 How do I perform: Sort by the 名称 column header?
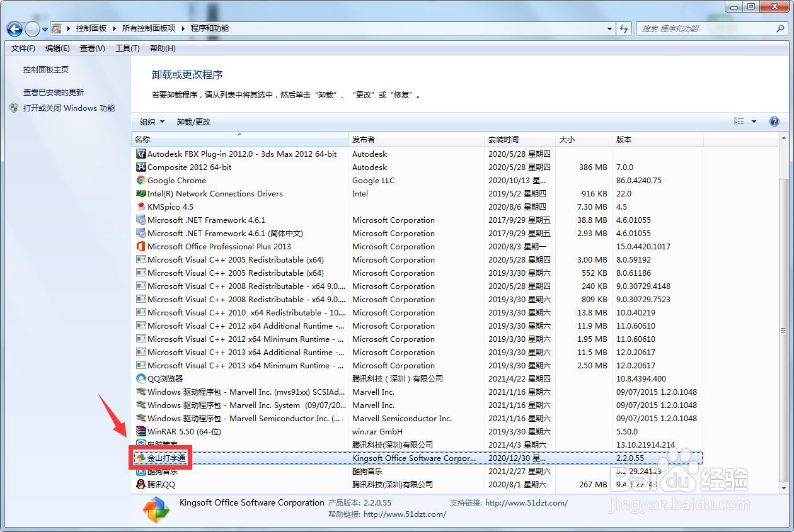point(239,140)
